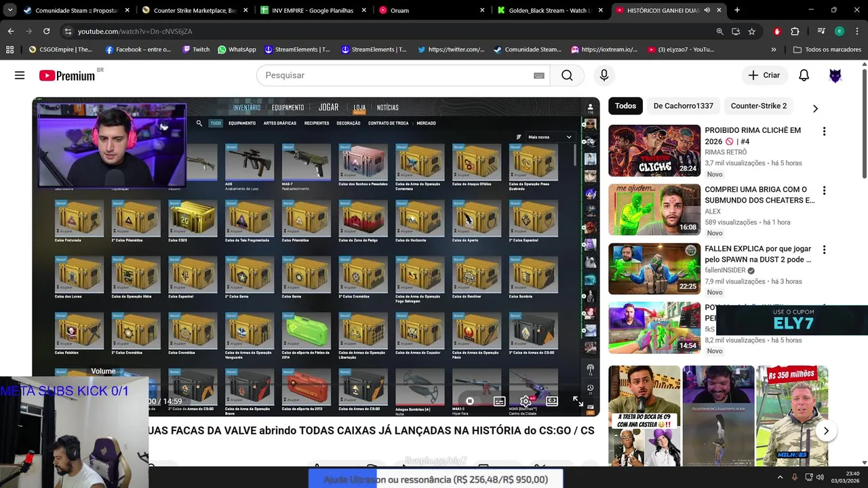Select the Counter-Strike 2 filter chip

759,106
